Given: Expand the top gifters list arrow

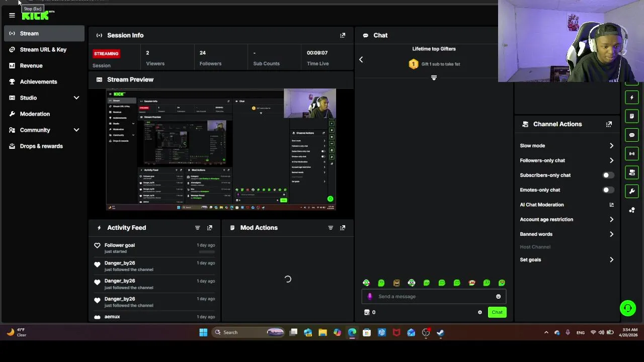Looking at the screenshot, I should (434, 78).
